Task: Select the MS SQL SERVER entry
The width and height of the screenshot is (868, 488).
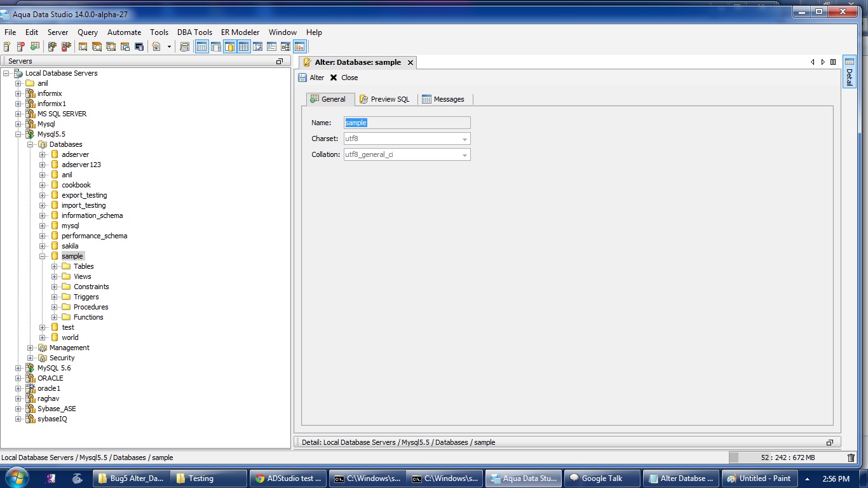Action: (62, 114)
